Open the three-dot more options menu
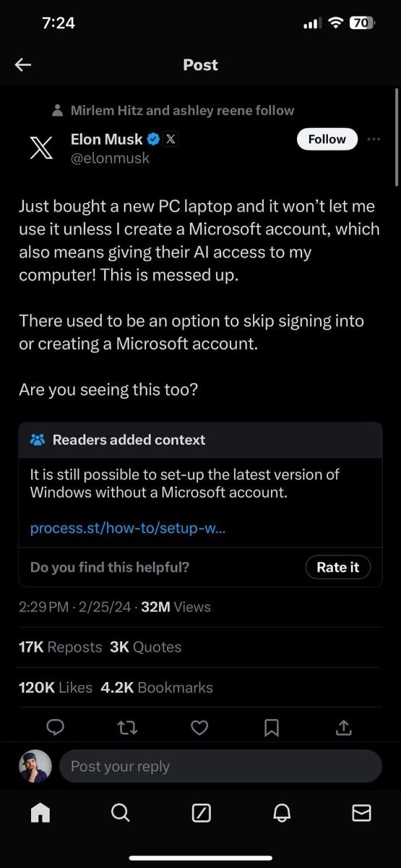This screenshot has width=401, height=868. [374, 139]
